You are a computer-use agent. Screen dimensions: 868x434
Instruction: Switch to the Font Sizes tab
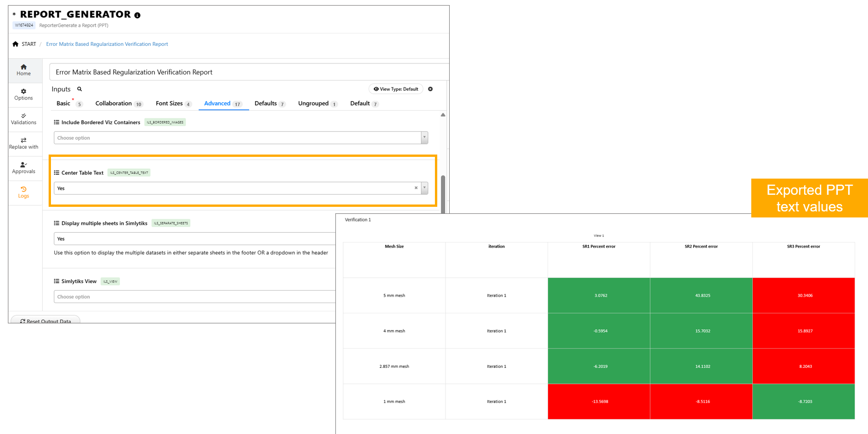[x=169, y=104]
